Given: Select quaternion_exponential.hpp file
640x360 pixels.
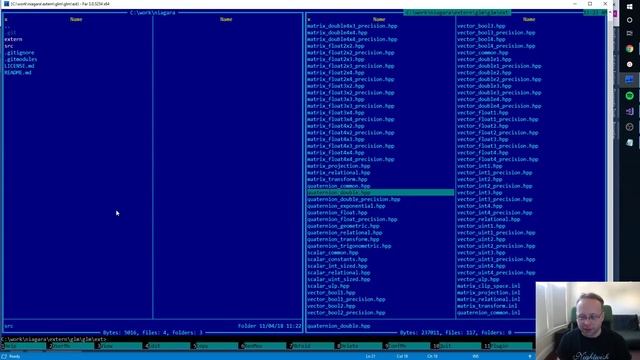Looking at the screenshot, I should [346, 206].
